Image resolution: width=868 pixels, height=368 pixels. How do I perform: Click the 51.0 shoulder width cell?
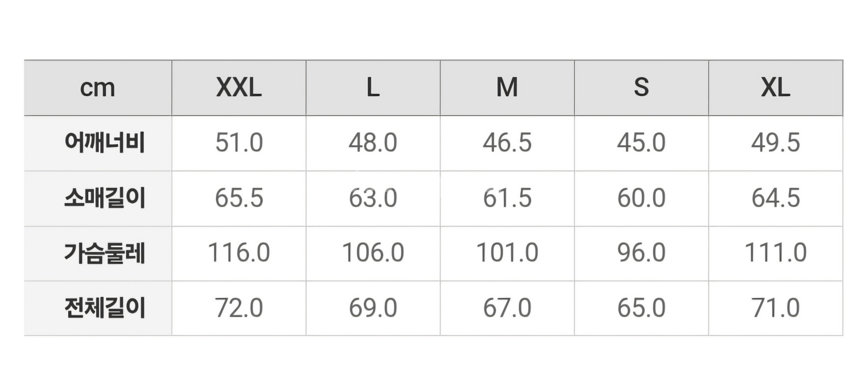239,143
